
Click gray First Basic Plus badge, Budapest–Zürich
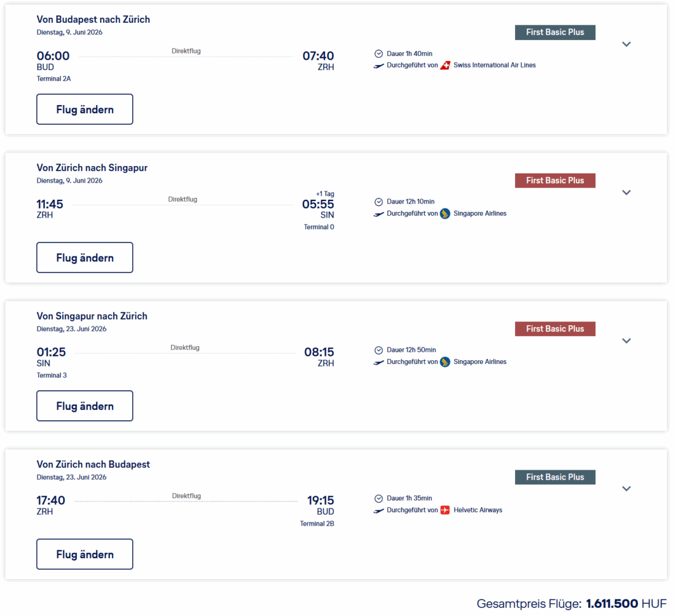(x=555, y=33)
